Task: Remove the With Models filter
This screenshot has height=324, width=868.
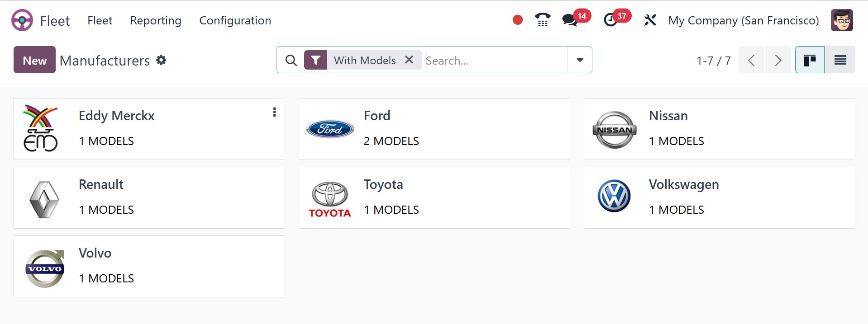Action: (x=409, y=60)
